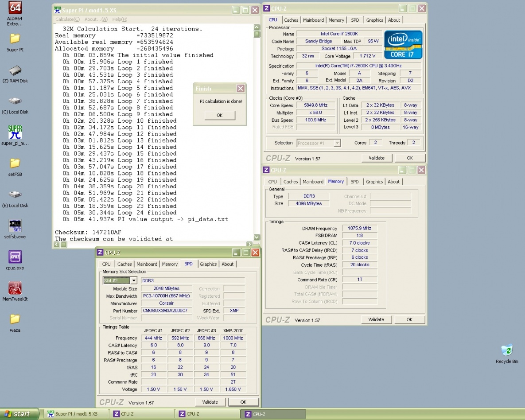Launch the super_pi_mod desktop shortcut
This screenshot has height=420, width=525.
click(x=15, y=132)
